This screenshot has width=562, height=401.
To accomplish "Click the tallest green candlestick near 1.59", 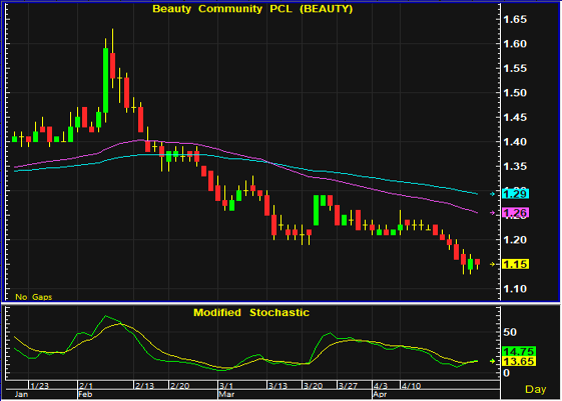I will click(x=105, y=81).
